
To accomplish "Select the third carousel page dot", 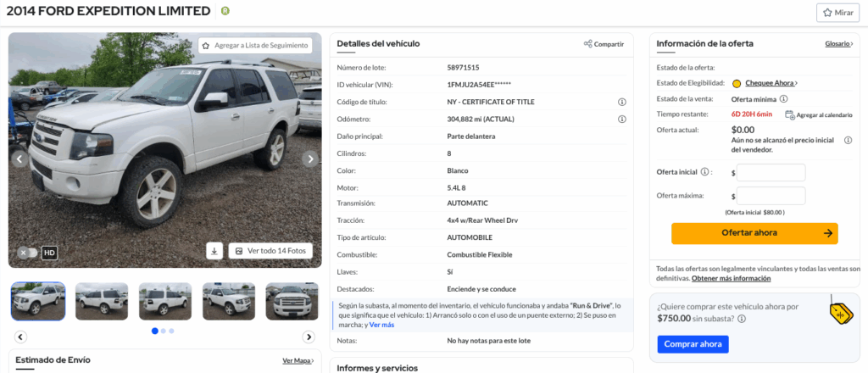I will 171,331.
